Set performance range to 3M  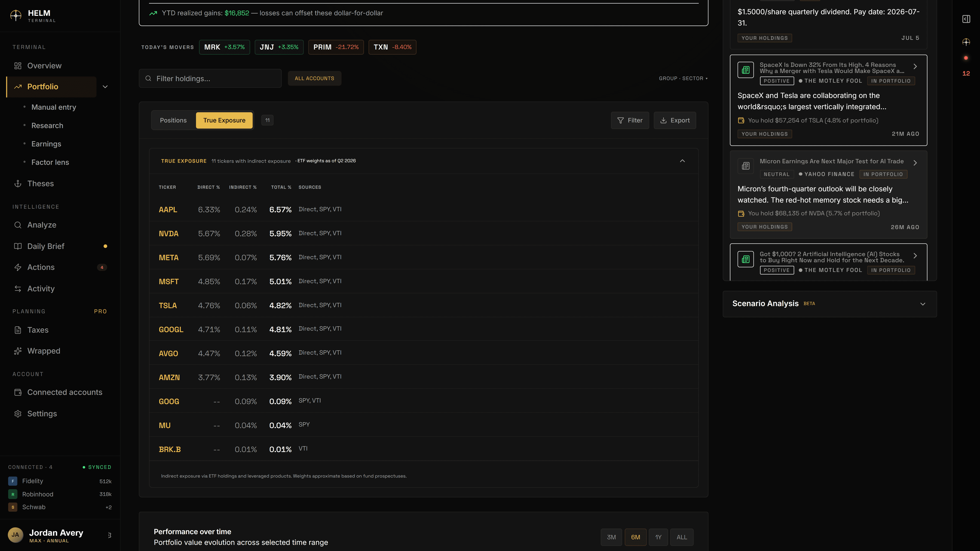coord(611,537)
